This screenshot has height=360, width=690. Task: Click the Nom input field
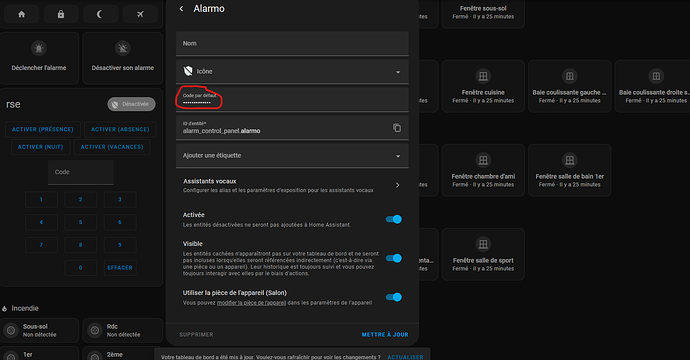(292, 43)
